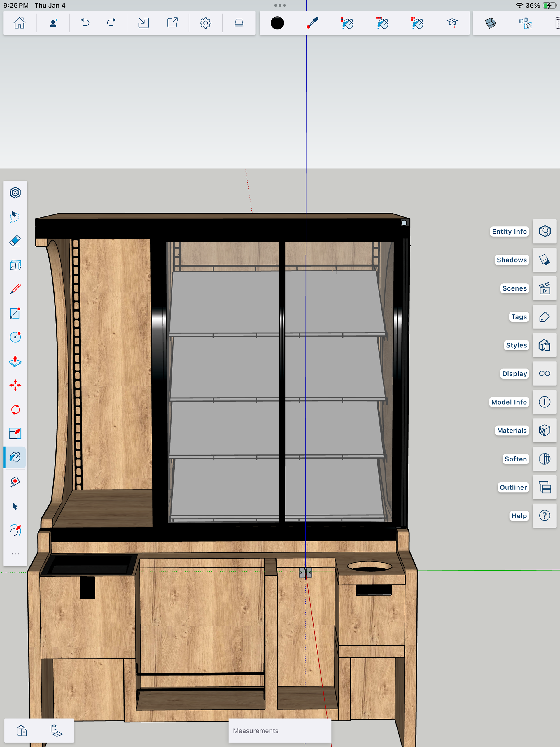Open the Display panel glasses icon

(x=545, y=373)
